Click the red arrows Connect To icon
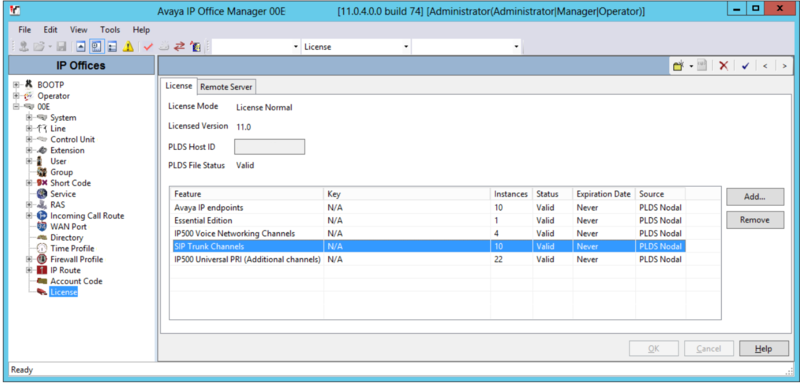Image resolution: width=800 pixels, height=385 pixels. click(179, 47)
